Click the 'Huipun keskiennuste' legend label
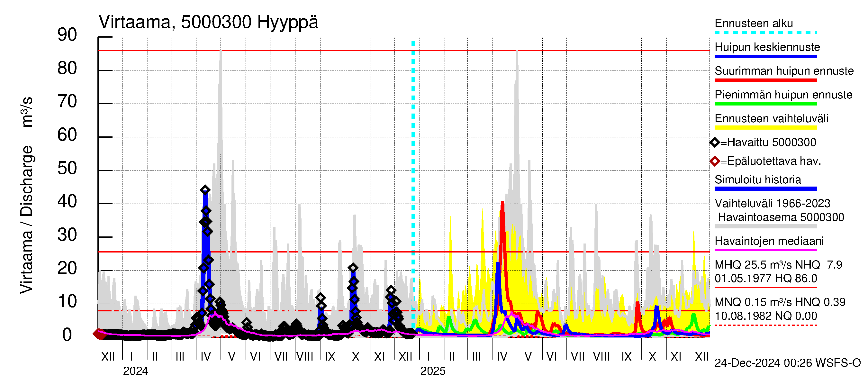The width and height of the screenshot is (868, 386). tap(767, 47)
